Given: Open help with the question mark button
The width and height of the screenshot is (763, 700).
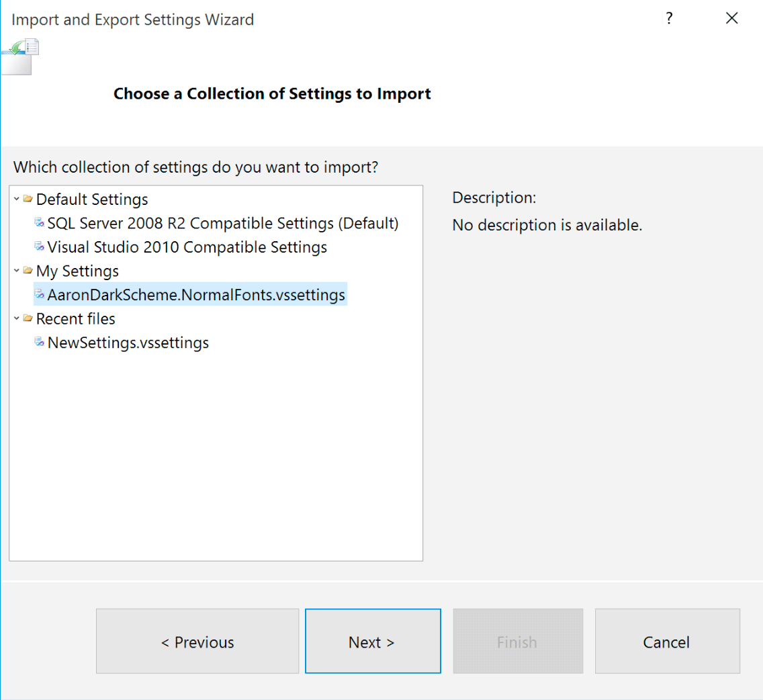Looking at the screenshot, I should (668, 19).
